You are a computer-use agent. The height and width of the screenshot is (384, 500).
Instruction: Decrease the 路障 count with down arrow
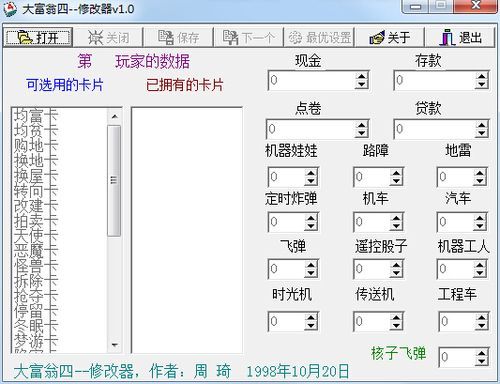(x=396, y=181)
